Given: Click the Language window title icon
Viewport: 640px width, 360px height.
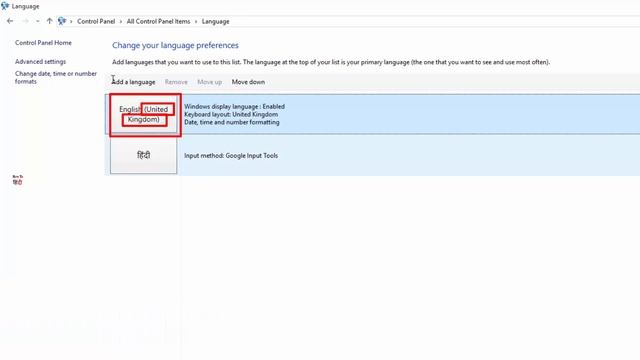Looking at the screenshot, I should 5,6.
